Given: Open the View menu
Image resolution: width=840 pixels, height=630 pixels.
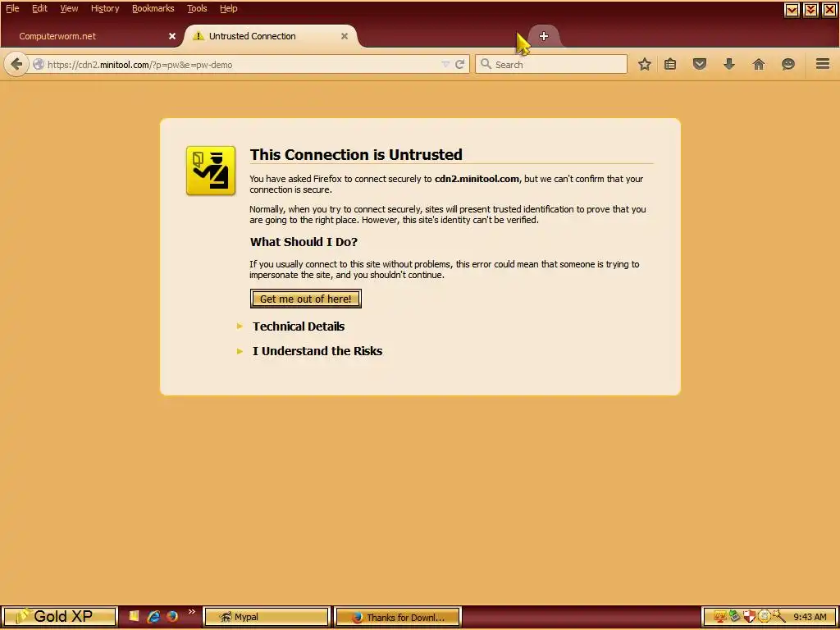Looking at the screenshot, I should tap(69, 8).
